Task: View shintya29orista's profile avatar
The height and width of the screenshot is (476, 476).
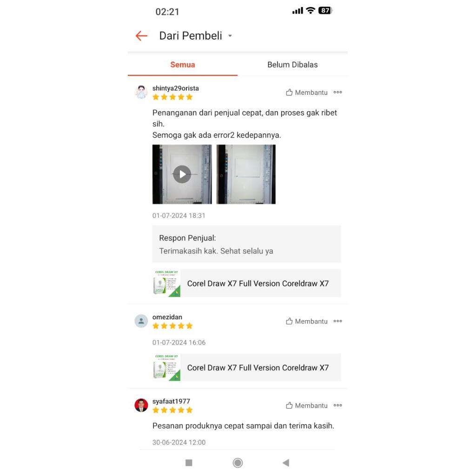Action: coord(141,92)
